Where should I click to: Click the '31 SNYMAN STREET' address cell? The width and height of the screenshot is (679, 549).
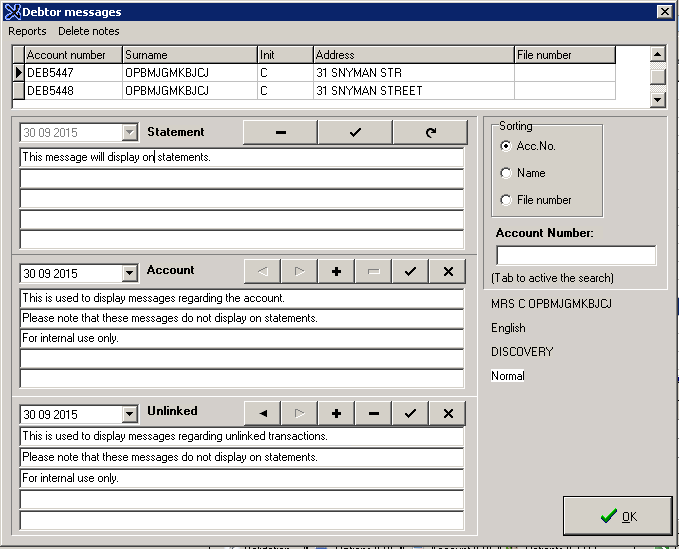pyautogui.click(x=414, y=90)
